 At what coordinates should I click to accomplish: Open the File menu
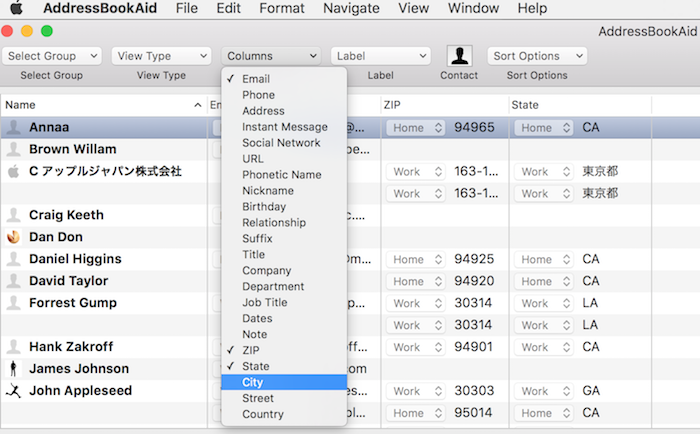[187, 8]
